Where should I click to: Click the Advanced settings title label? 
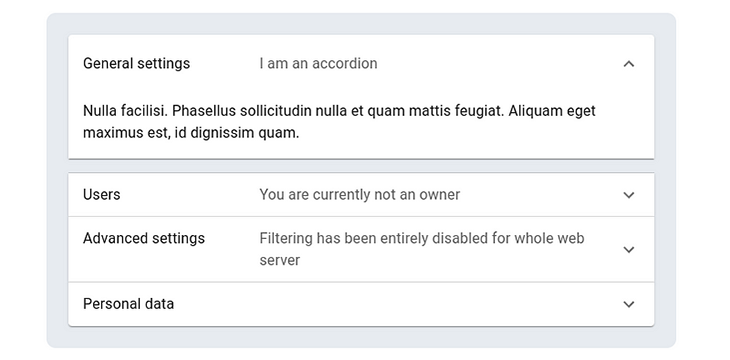click(144, 238)
